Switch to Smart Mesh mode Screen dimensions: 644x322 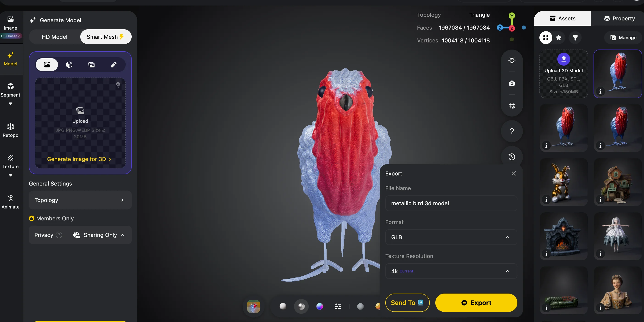click(106, 37)
